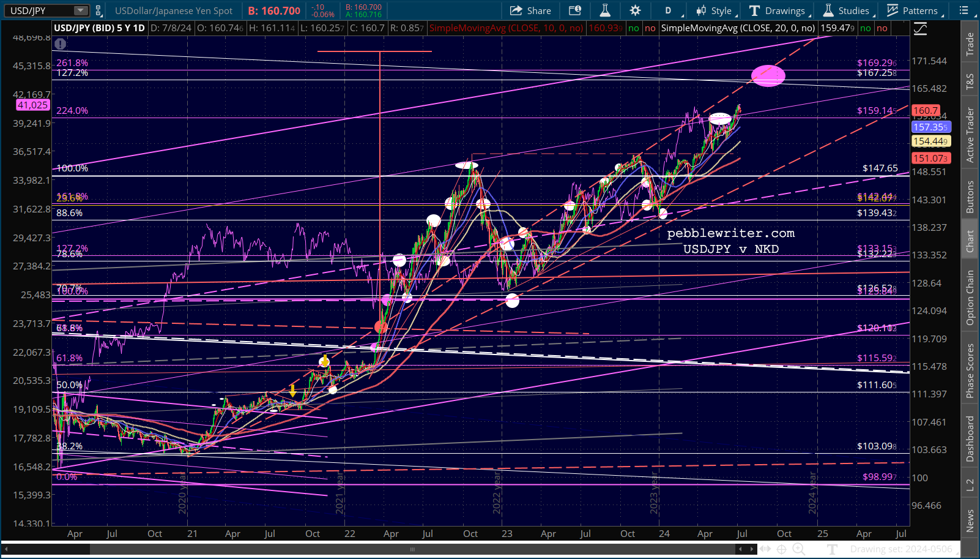Open the D timeframe selector
This screenshot has width=980, height=559.
click(668, 10)
